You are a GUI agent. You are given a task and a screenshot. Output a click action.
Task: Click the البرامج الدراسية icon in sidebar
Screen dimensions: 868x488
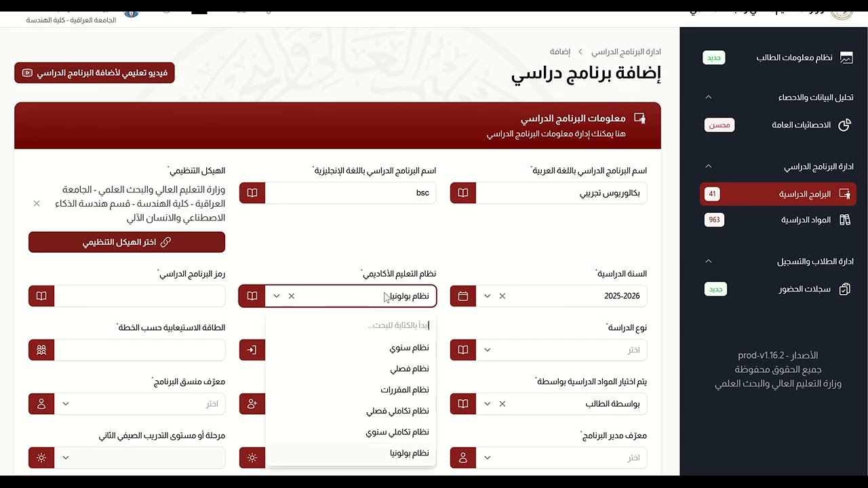click(845, 194)
